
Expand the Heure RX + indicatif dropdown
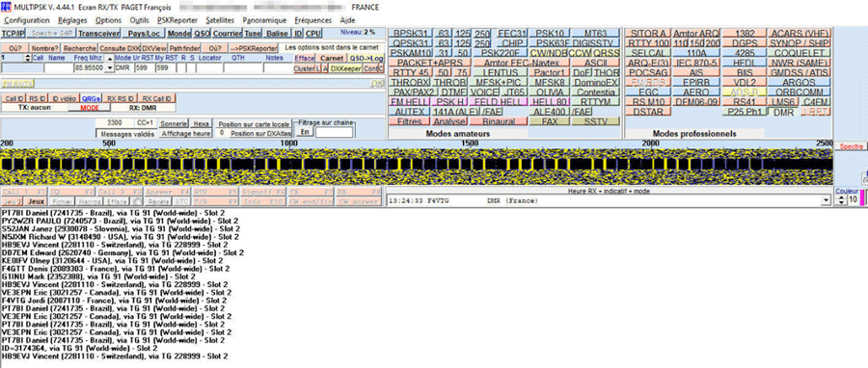[x=826, y=201]
